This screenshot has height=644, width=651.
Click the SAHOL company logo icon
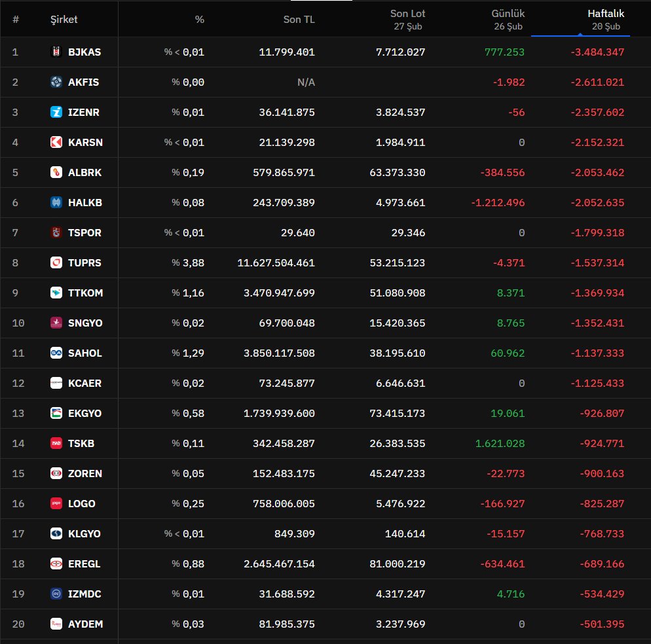point(56,353)
